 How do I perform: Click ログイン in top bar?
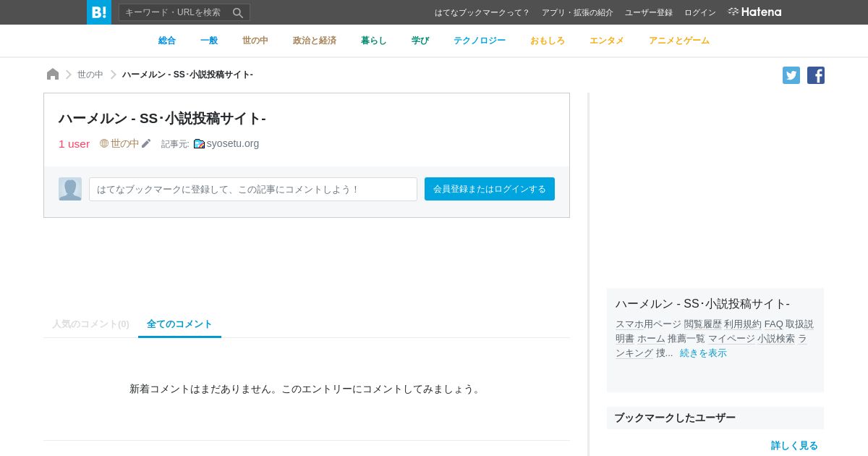click(x=700, y=12)
